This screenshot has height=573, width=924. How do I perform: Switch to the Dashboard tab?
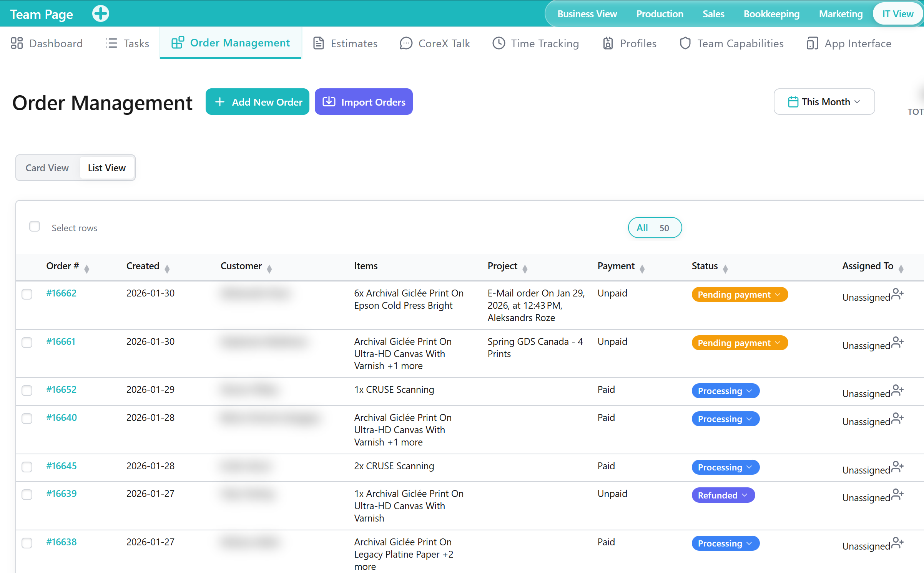[x=47, y=43]
